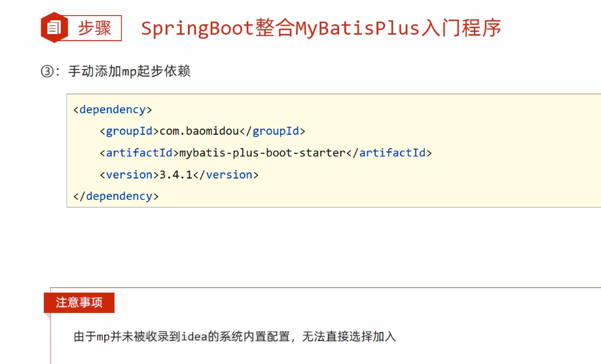601x364 pixels.
Task: Click the SpringBoot整合MyBatisPlus入门程序 title
Action: tap(321, 29)
